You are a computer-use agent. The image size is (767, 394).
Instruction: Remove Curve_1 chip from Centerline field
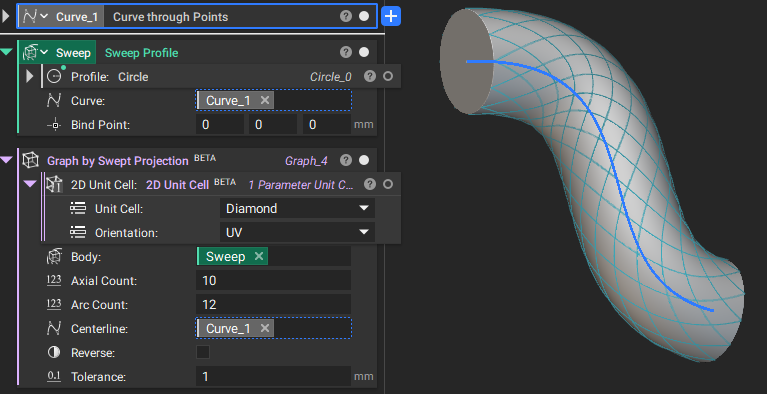tap(265, 328)
